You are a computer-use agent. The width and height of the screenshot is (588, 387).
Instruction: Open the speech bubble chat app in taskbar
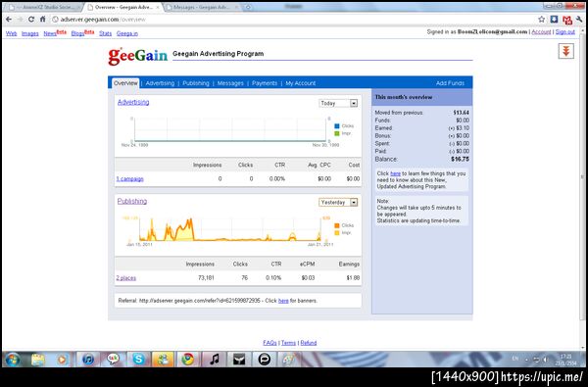[x=264, y=360]
